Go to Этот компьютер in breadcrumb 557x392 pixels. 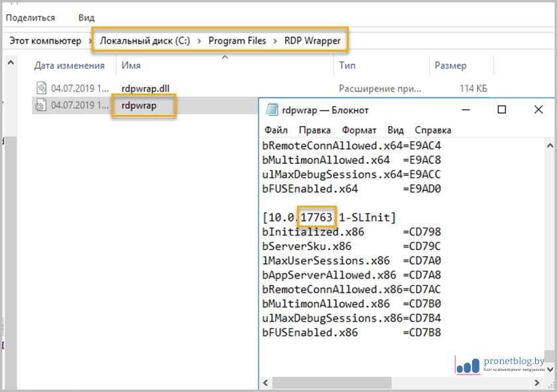tap(45, 41)
